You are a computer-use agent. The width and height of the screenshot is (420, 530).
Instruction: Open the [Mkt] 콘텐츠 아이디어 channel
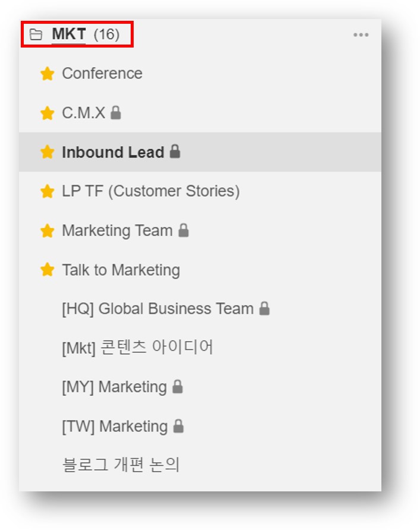(137, 347)
